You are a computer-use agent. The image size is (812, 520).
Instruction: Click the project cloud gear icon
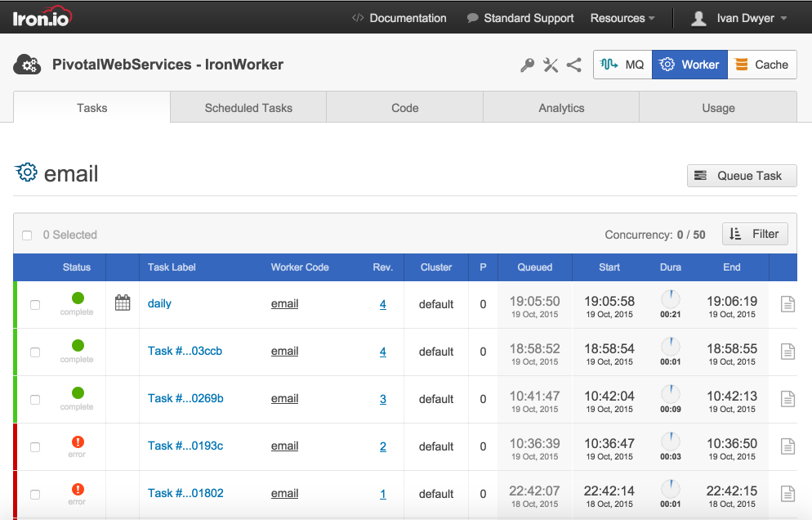[27, 65]
